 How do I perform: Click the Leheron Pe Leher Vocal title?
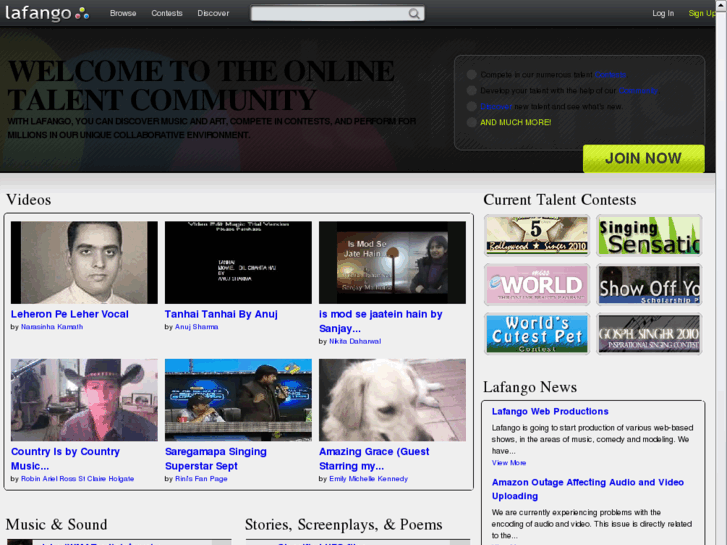tap(70, 314)
